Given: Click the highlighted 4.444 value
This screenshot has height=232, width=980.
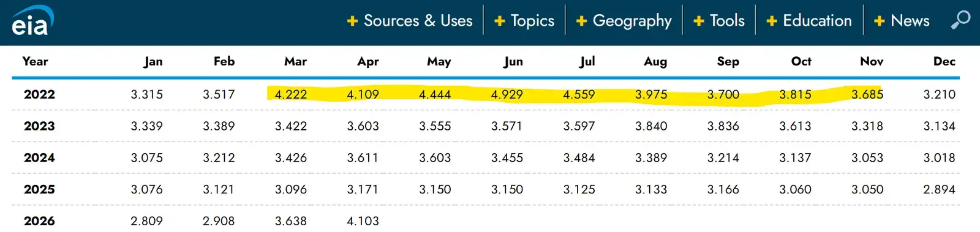Looking at the screenshot, I should coord(435,94).
